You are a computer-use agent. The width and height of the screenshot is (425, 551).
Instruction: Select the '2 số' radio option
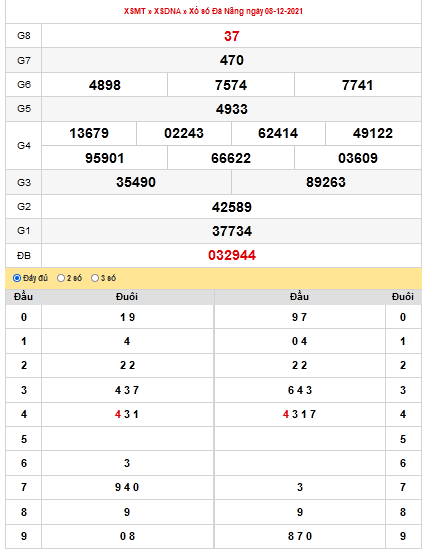(x=61, y=278)
